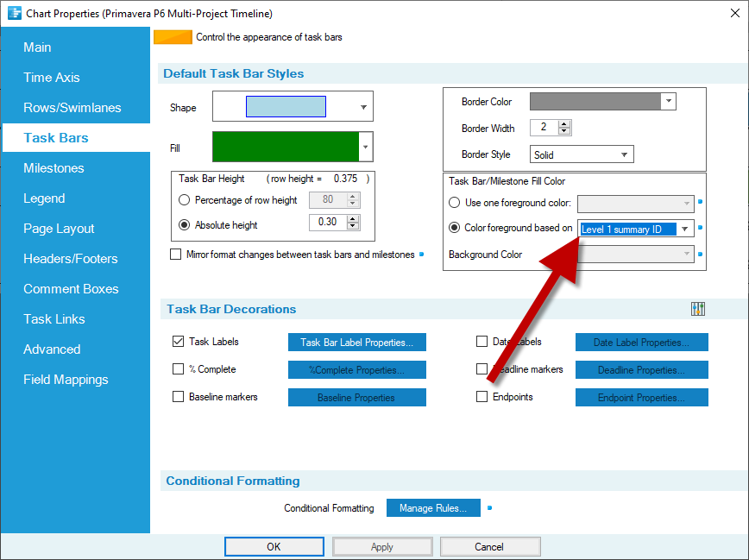Go to the Milestones tab
The height and width of the screenshot is (560, 749).
(x=53, y=168)
